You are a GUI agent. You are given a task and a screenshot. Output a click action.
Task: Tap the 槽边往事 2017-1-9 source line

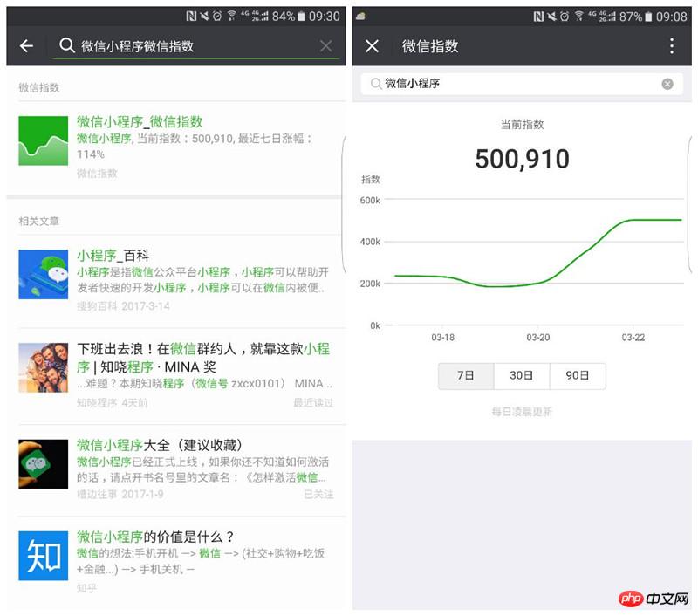coord(120,495)
